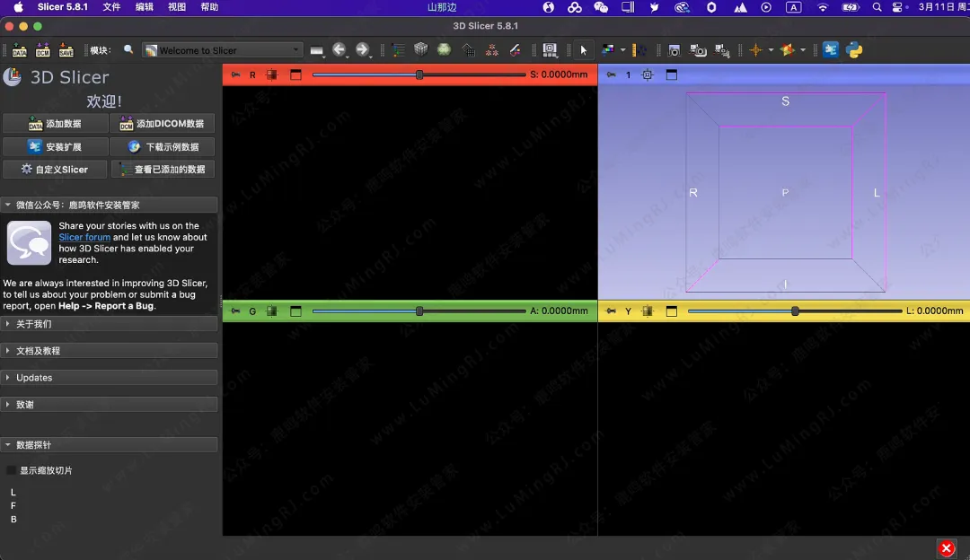Click the module search magnifier icon
Viewport: 970px width, 560px height.
pos(128,50)
